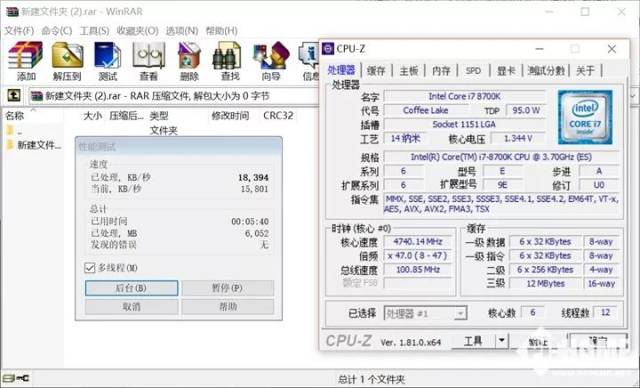Click the Validate (验证) button in CPU-Z
Screen dimensions: 640x388
[x=538, y=341]
